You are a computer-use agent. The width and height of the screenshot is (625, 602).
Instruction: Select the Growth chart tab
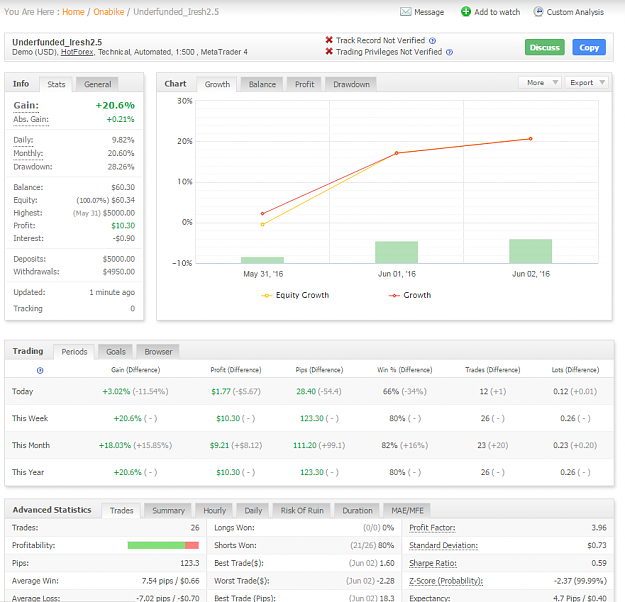click(x=217, y=84)
